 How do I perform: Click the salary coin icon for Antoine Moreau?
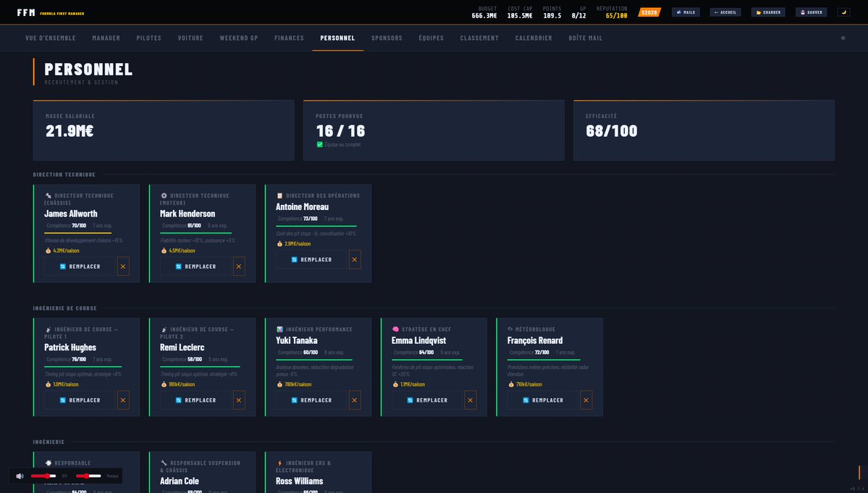279,244
